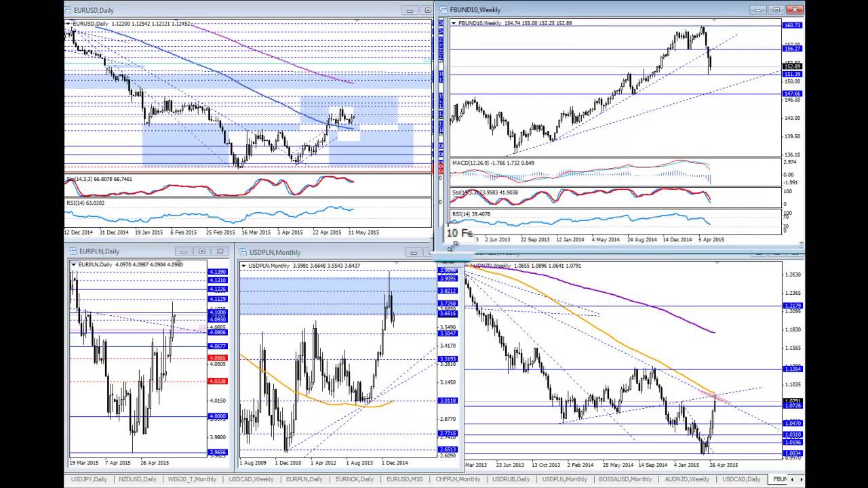
Task: Click the FBUND10,Weekly window title bar
Action: point(620,9)
